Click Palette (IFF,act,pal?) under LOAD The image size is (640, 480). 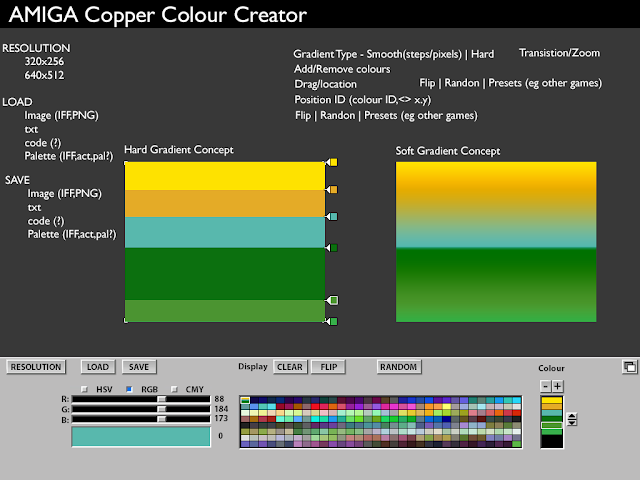[x=69, y=156]
